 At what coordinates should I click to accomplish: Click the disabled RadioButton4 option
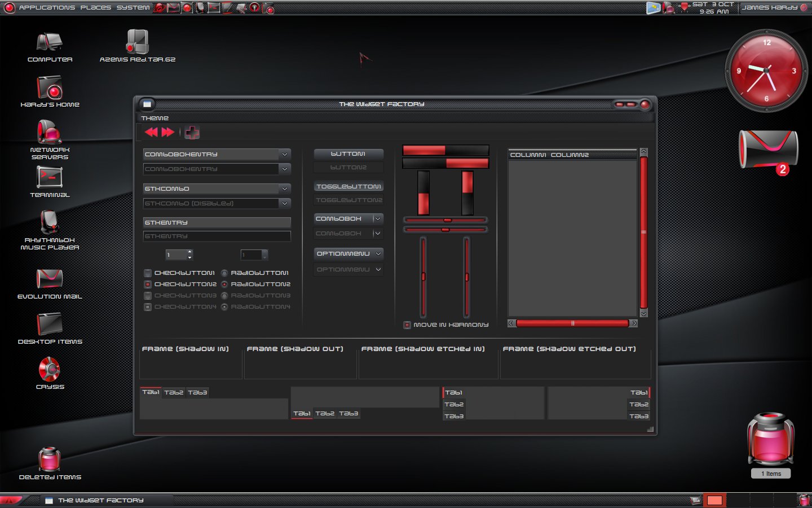click(224, 307)
